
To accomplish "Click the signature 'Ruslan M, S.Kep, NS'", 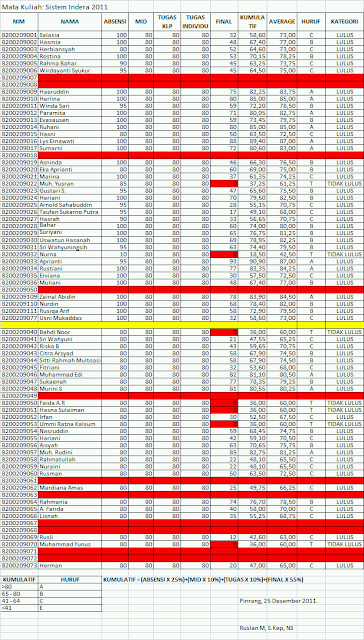I will point(266,627).
